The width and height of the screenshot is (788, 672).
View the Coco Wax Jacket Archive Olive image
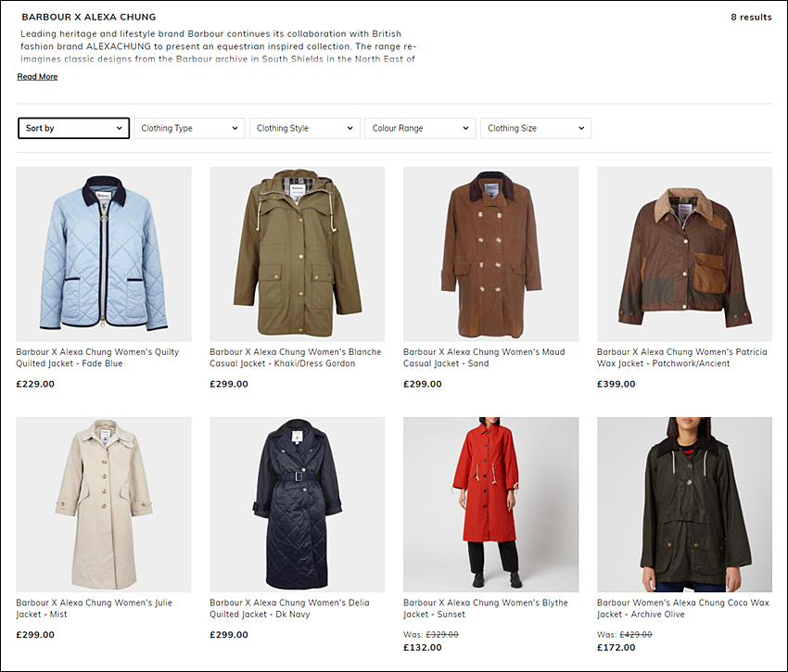coord(684,504)
